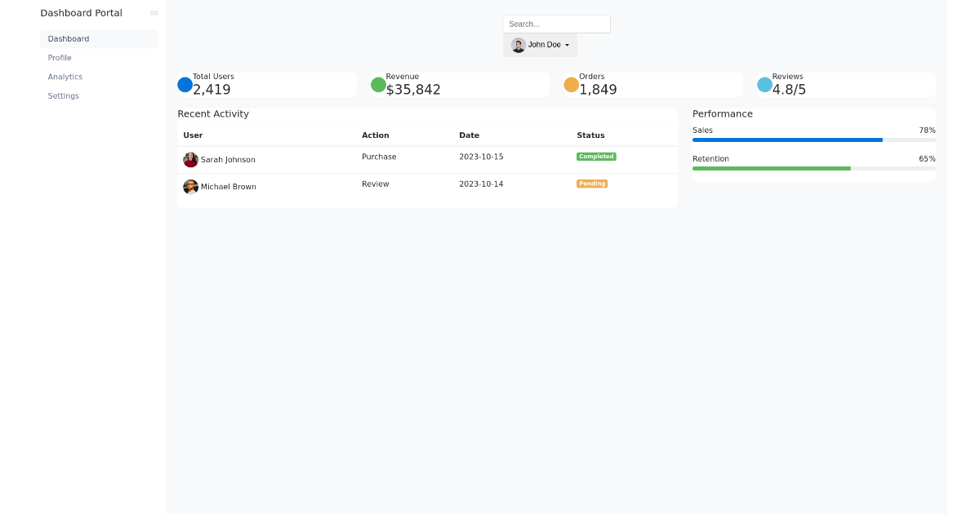
Task: Switch to the Analytics section
Action: tap(65, 77)
